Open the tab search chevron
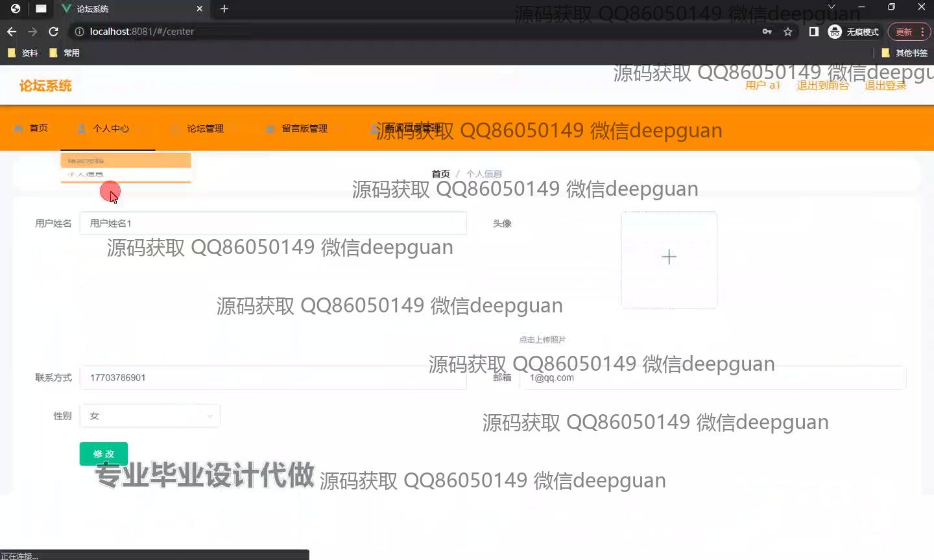934x560 pixels. coord(832,7)
